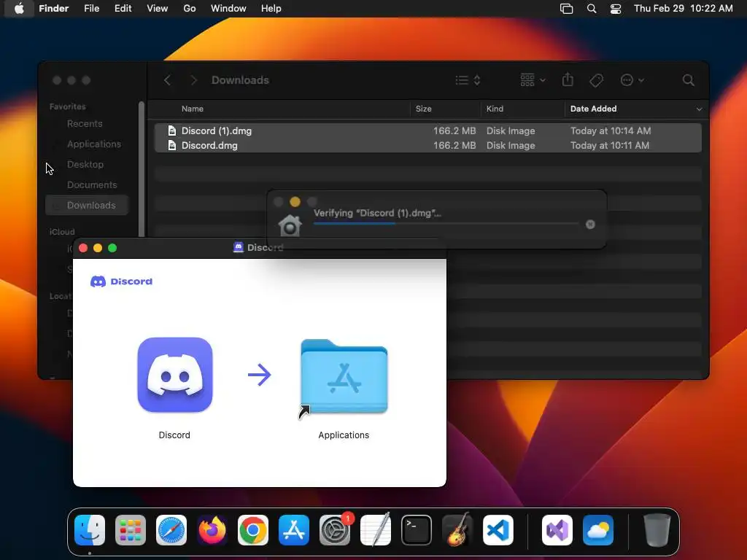
Task: Open System Settings from the Dock
Action: tap(334, 530)
